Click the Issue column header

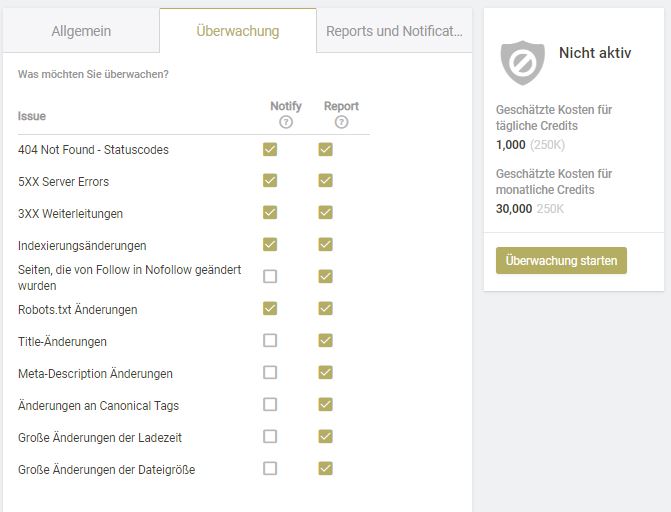[32, 116]
